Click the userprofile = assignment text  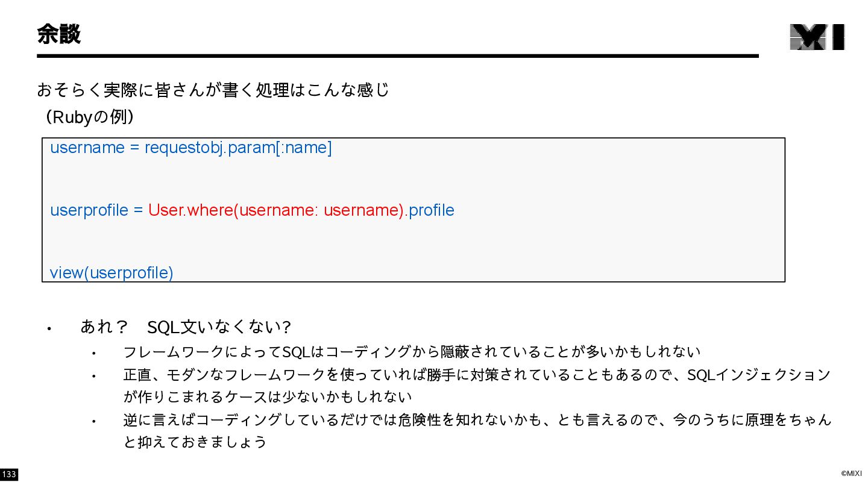tap(97, 210)
